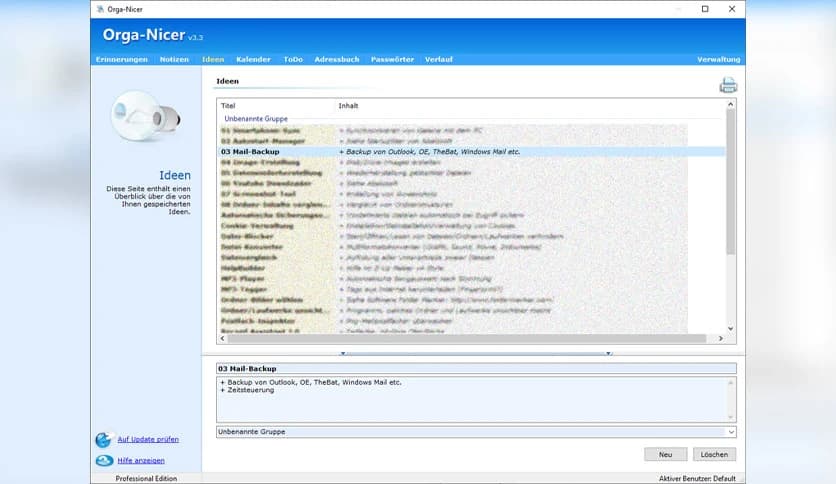Click the scroll down arrow of ideas list
Screen dimensions: 836x484
[730, 328]
